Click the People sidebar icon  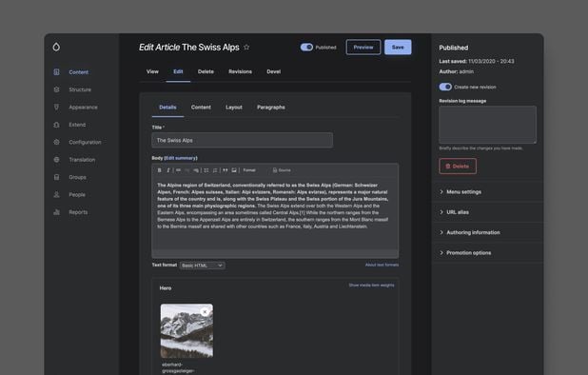(x=57, y=194)
